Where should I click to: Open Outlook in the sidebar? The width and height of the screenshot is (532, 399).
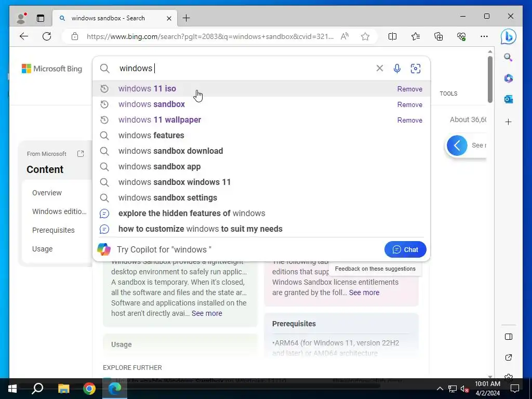point(508,99)
